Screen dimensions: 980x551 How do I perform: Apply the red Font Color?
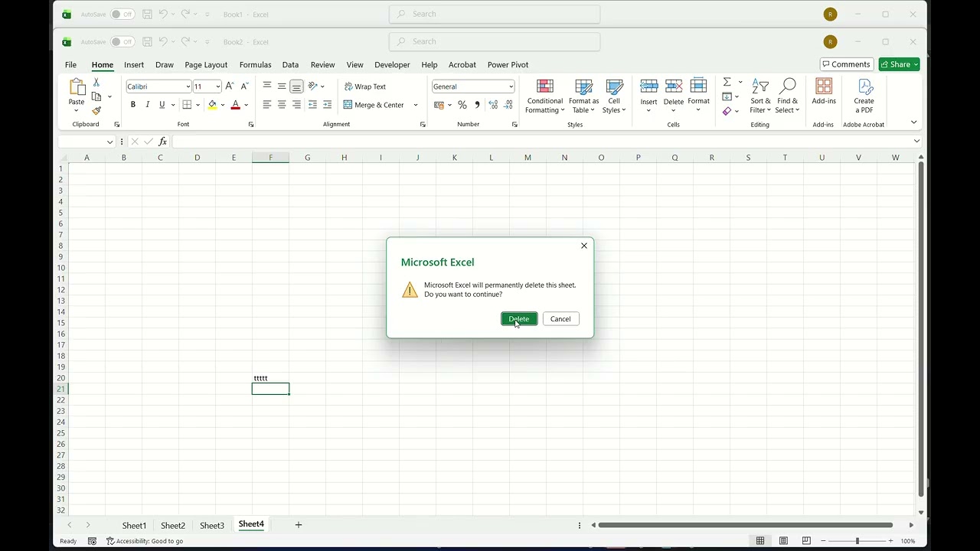tap(235, 105)
